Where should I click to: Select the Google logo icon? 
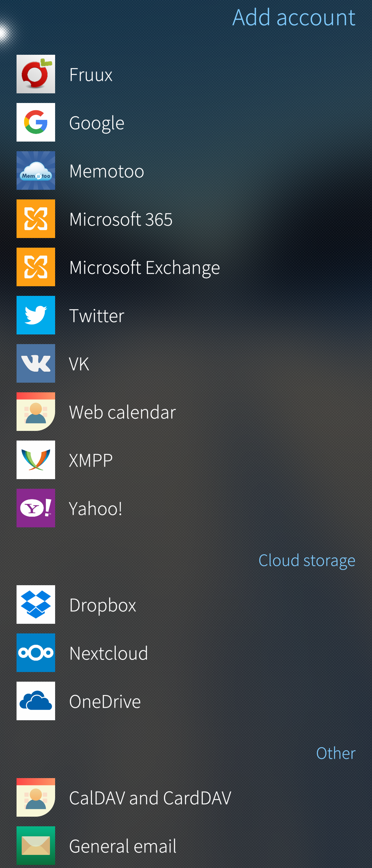point(36,122)
